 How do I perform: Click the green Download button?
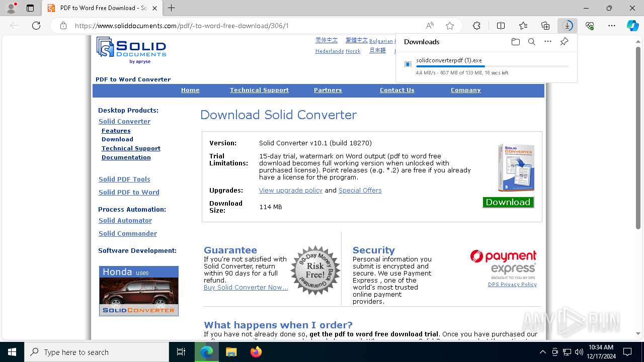click(x=508, y=202)
